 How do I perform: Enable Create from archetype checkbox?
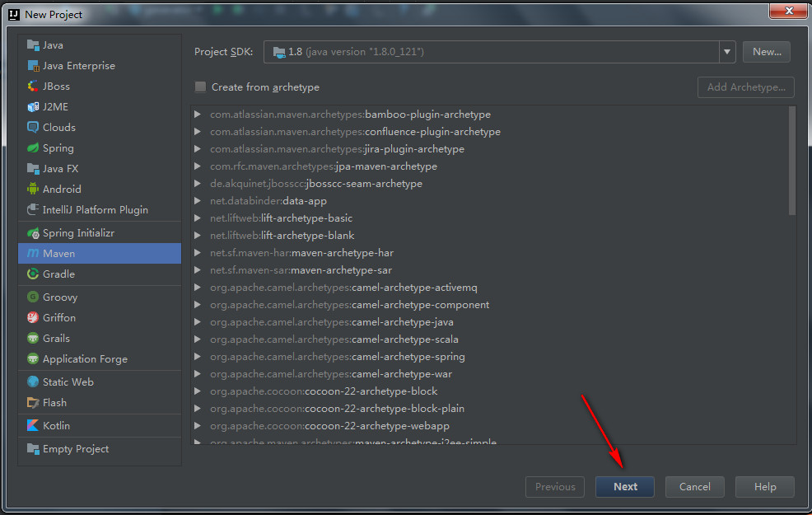click(x=200, y=87)
